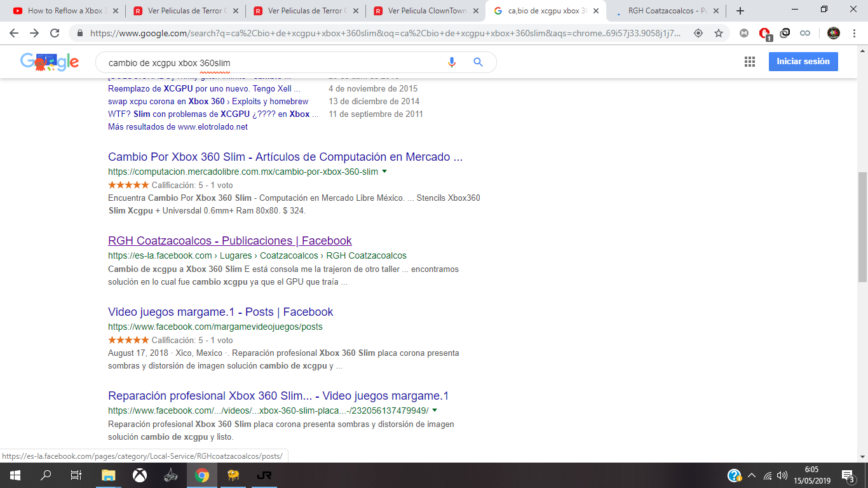
Task: Open the red stop-hand ad blocker extension
Action: (765, 34)
